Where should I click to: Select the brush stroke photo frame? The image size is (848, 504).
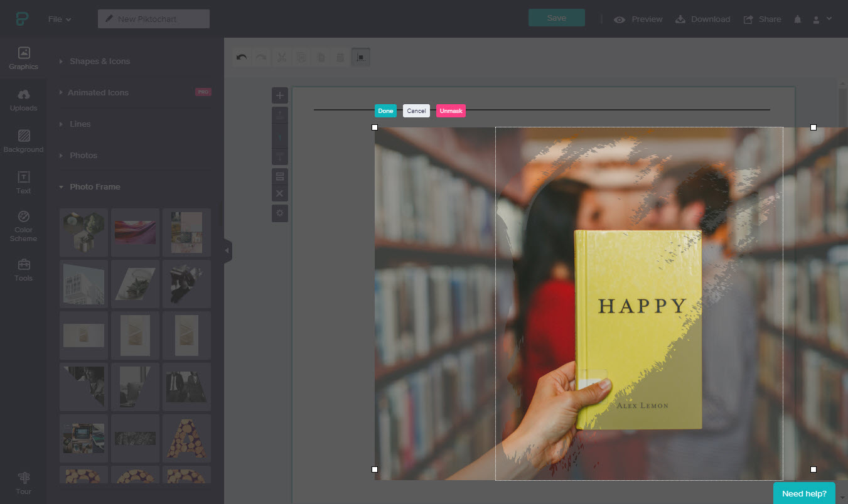(x=187, y=284)
